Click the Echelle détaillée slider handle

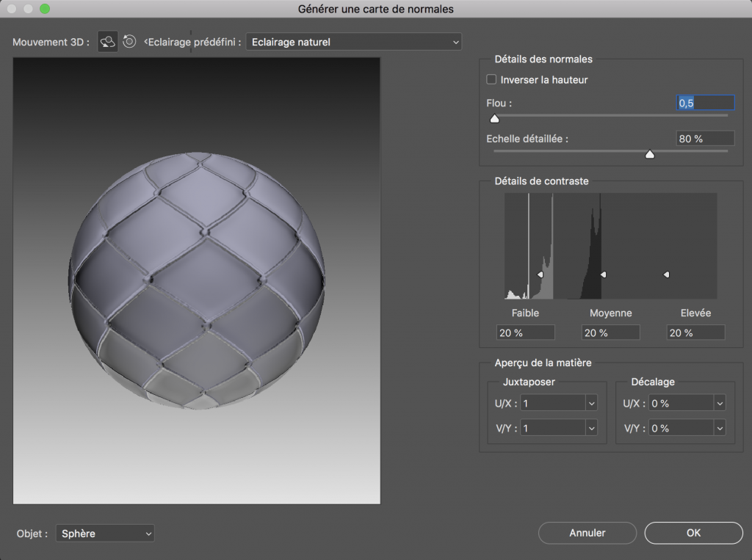tap(649, 154)
